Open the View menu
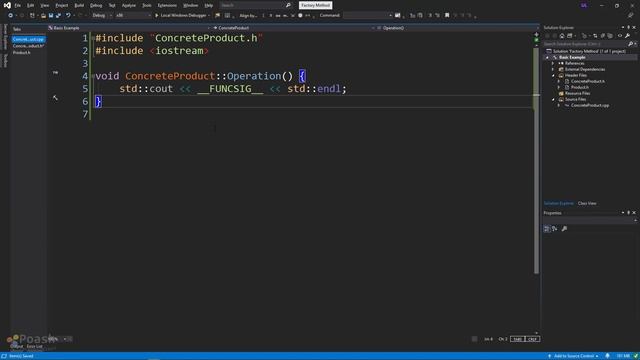This screenshot has height=360, width=640. 44,5
